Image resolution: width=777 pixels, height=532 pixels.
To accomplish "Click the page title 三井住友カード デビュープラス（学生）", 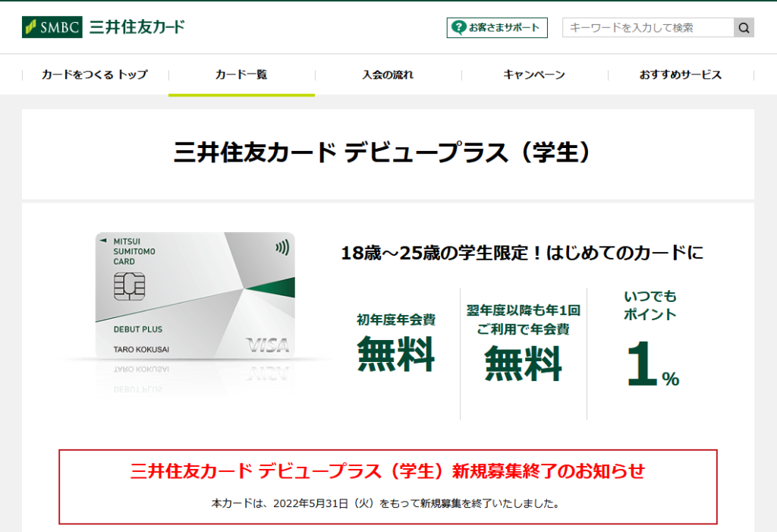I will [x=382, y=153].
